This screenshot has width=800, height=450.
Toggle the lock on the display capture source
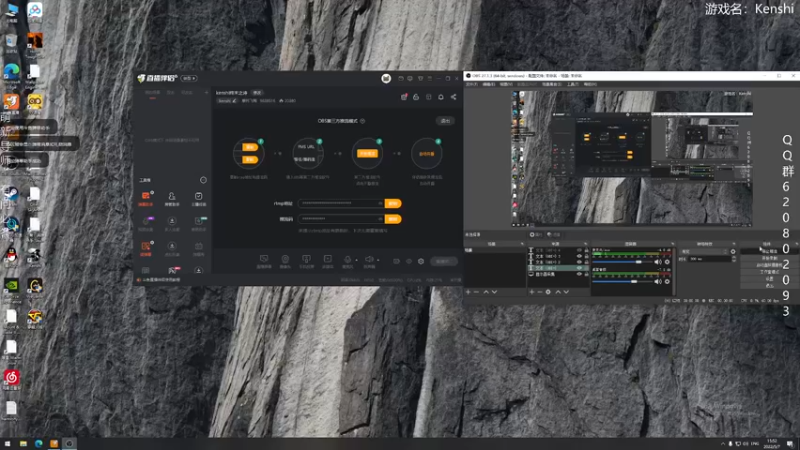click(586, 274)
